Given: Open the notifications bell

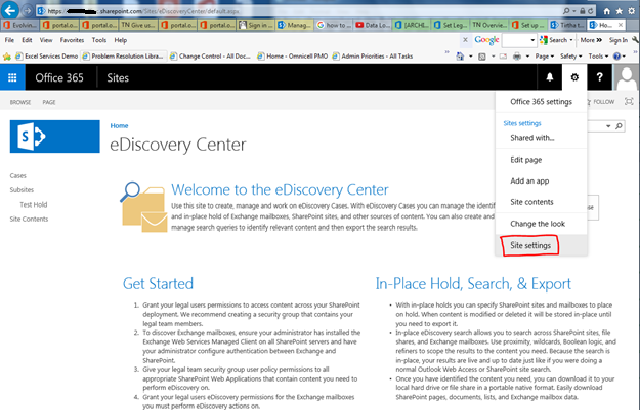Looking at the screenshot, I should [550, 78].
